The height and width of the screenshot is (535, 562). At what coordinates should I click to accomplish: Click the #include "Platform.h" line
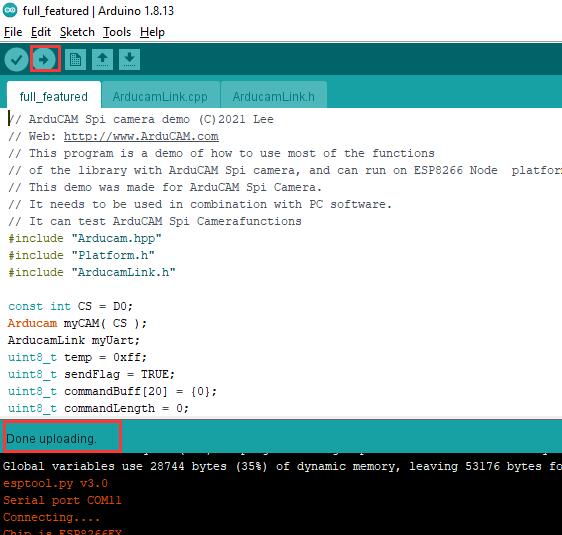(x=81, y=255)
